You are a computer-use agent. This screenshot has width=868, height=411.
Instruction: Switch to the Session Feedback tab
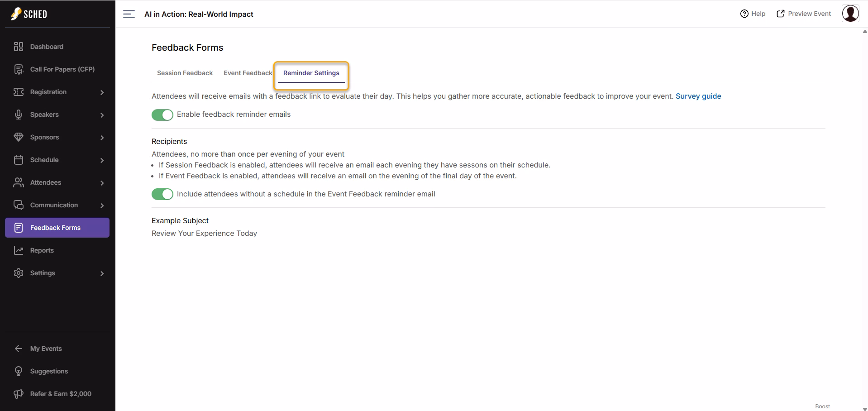(185, 73)
